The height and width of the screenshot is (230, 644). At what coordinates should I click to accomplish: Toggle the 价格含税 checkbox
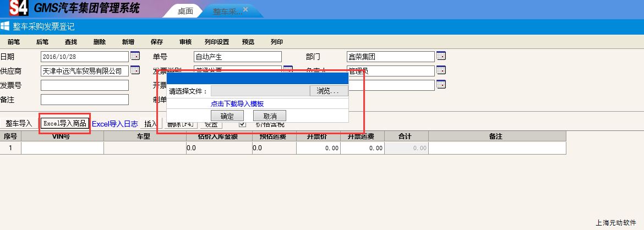[x=242, y=123]
